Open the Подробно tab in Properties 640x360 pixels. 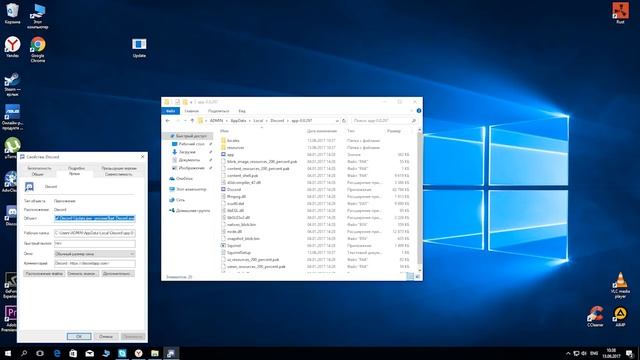[x=76, y=168]
